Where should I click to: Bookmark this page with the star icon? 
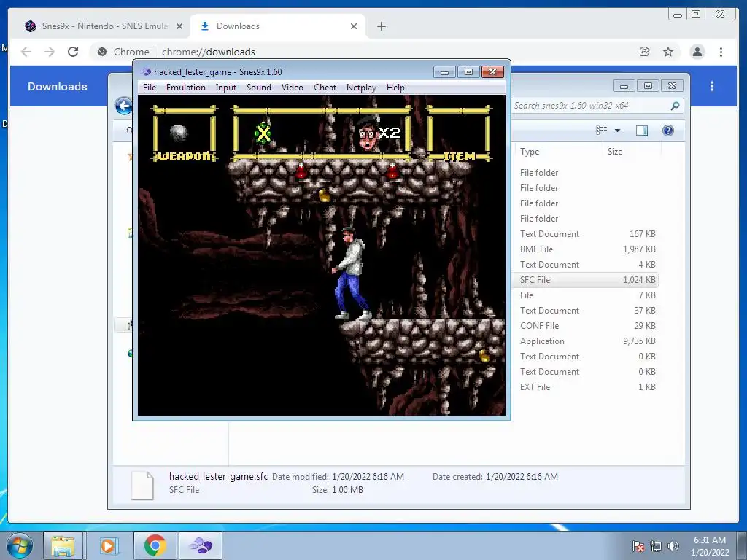[x=668, y=52]
